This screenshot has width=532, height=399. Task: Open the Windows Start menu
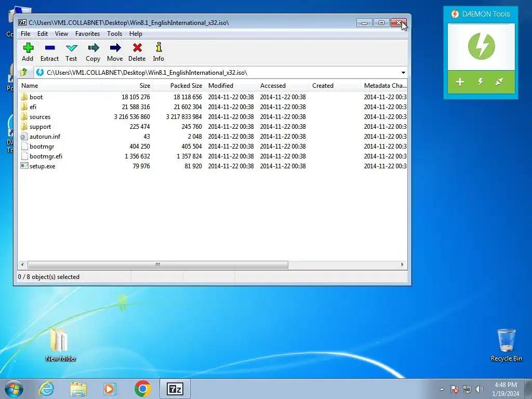[14, 389]
